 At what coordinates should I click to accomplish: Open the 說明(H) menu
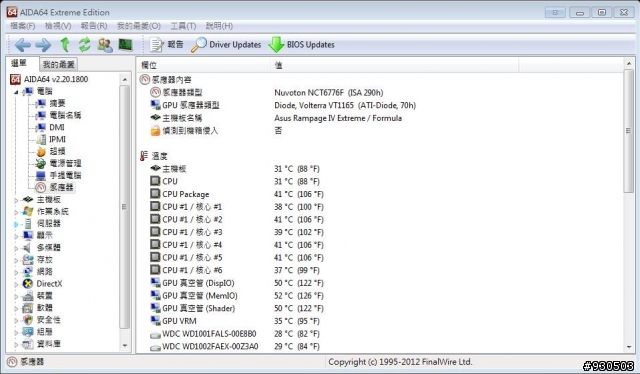coord(219,26)
